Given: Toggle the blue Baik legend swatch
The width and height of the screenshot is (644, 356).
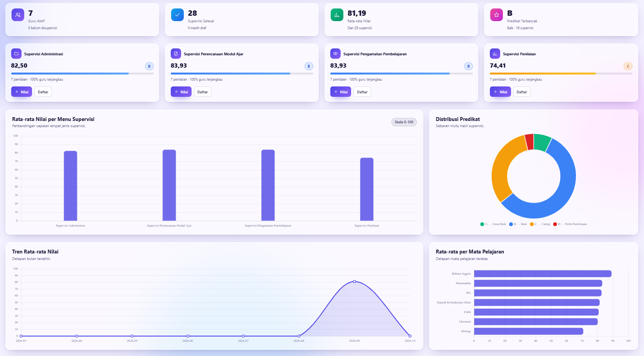Looking at the screenshot, I should [x=511, y=224].
